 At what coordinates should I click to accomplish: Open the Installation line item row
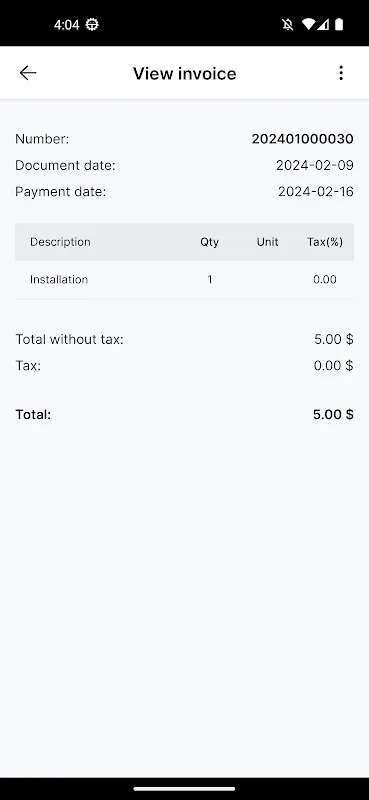[x=184, y=280]
